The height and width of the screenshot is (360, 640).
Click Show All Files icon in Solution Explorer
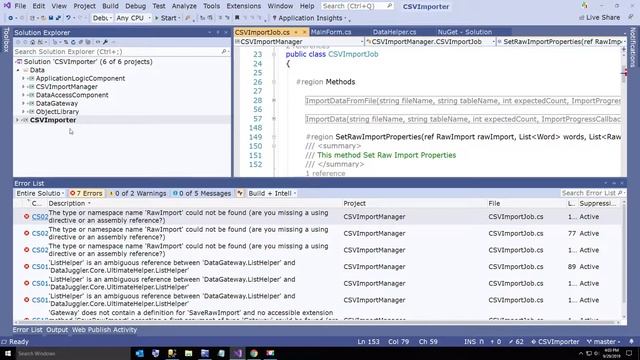(x=88, y=42)
